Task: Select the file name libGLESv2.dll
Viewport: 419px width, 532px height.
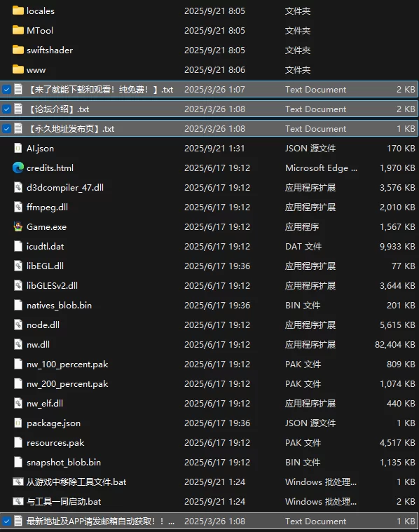Action: pyautogui.click(x=52, y=286)
